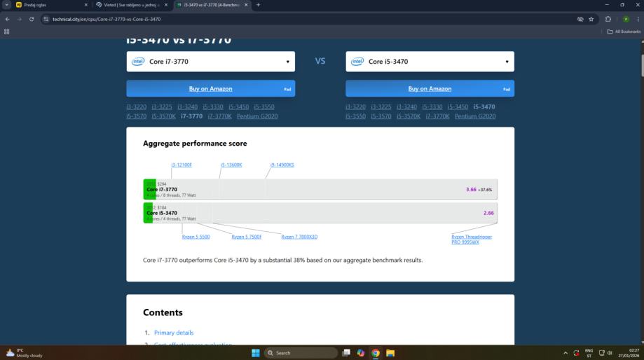Open the apps grid icon in bookmarks bar

(6, 32)
